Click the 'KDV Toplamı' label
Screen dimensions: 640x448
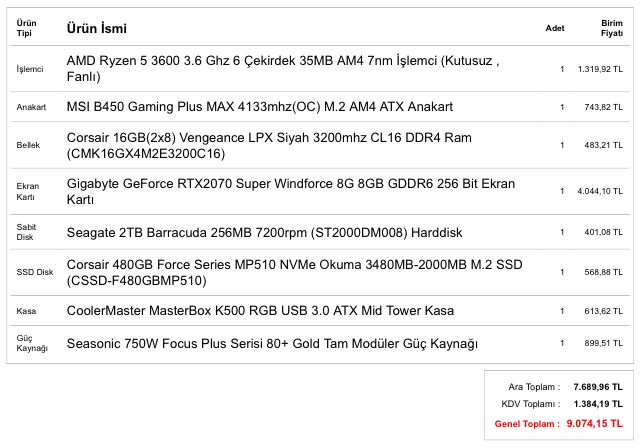tap(531, 404)
